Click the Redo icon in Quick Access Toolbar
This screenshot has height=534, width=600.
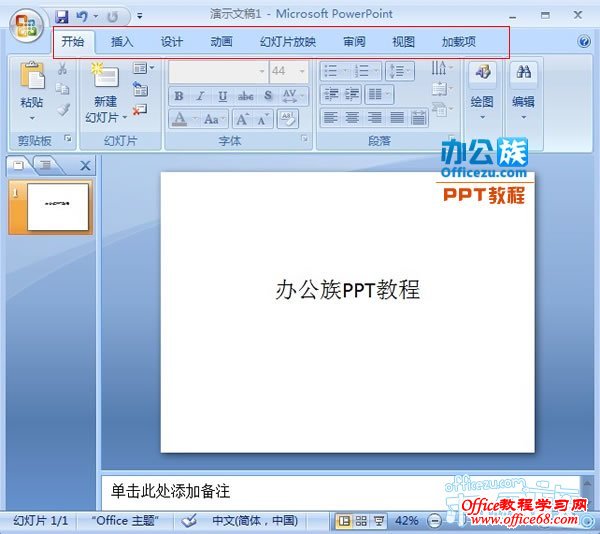point(112,17)
